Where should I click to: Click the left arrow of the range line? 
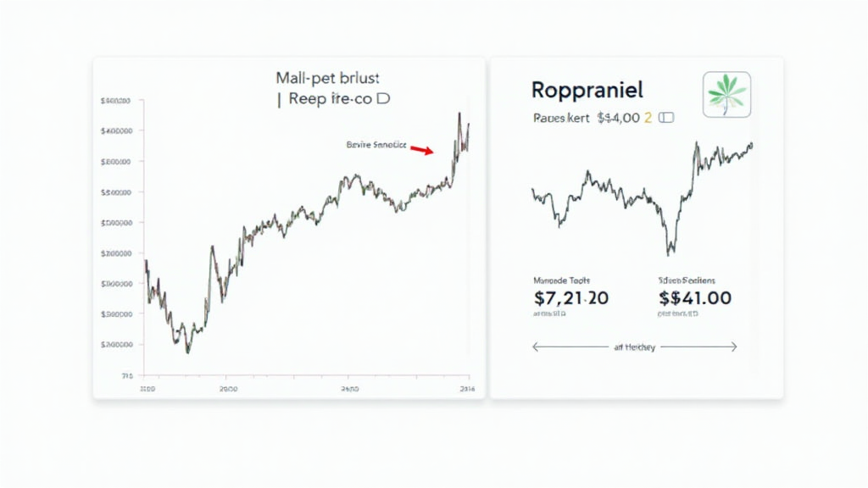(537, 347)
